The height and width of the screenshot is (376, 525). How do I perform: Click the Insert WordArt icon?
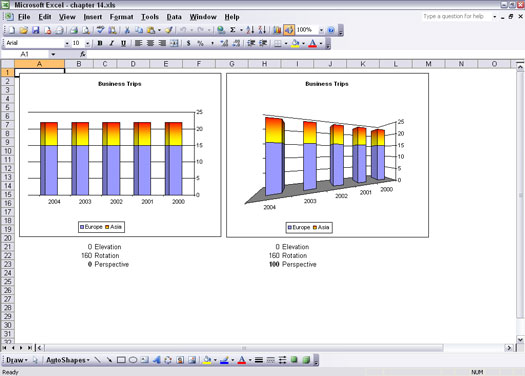pos(156,360)
